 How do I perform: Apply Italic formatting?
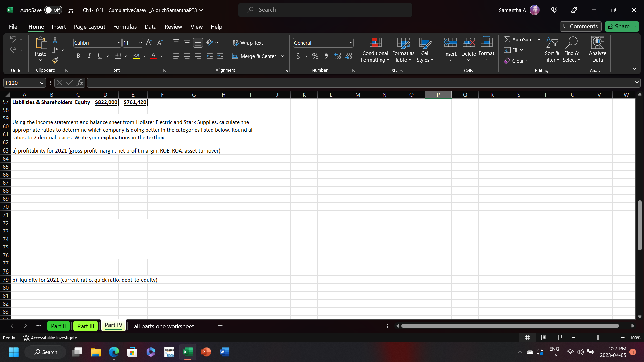(x=89, y=56)
